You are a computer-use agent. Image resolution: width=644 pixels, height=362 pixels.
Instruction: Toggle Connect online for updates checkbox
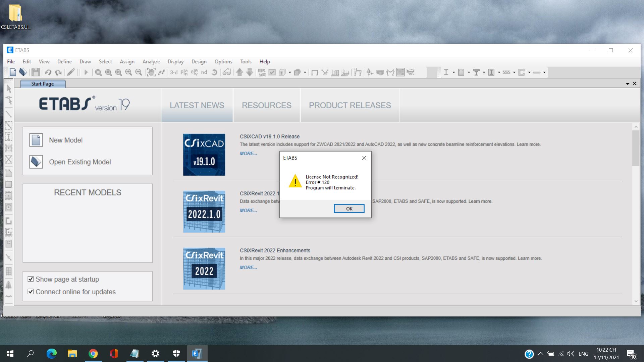[31, 292]
